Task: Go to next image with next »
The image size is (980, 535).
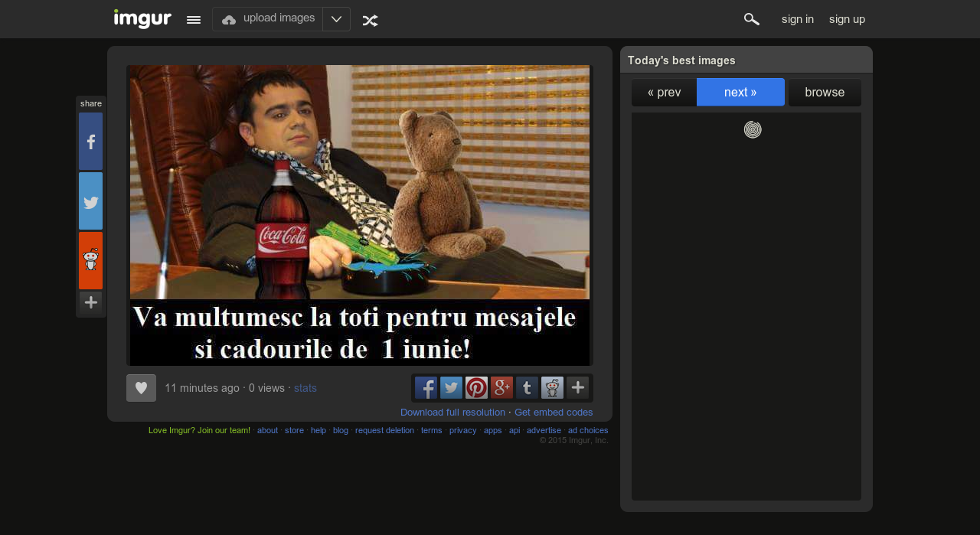Action: [x=740, y=92]
